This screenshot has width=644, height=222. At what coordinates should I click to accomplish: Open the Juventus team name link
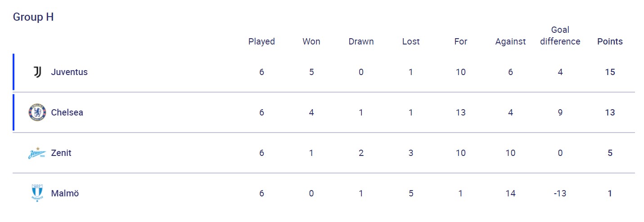point(69,72)
